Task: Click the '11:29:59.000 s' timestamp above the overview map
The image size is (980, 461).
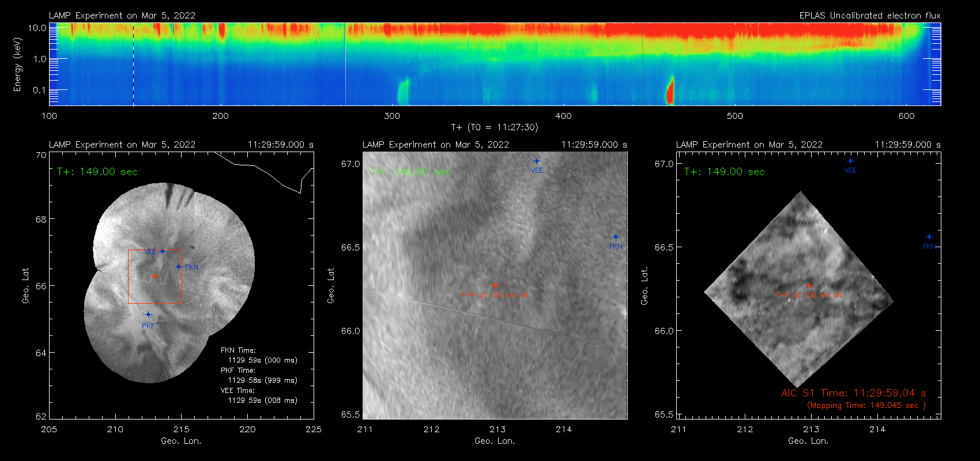Action: click(281, 145)
